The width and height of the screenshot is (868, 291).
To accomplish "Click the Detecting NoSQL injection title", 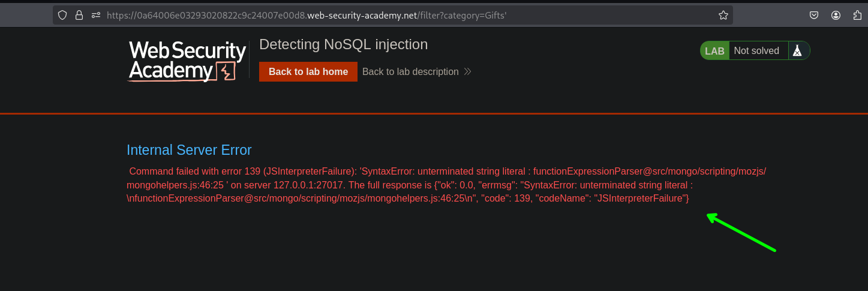I will (343, 44).
